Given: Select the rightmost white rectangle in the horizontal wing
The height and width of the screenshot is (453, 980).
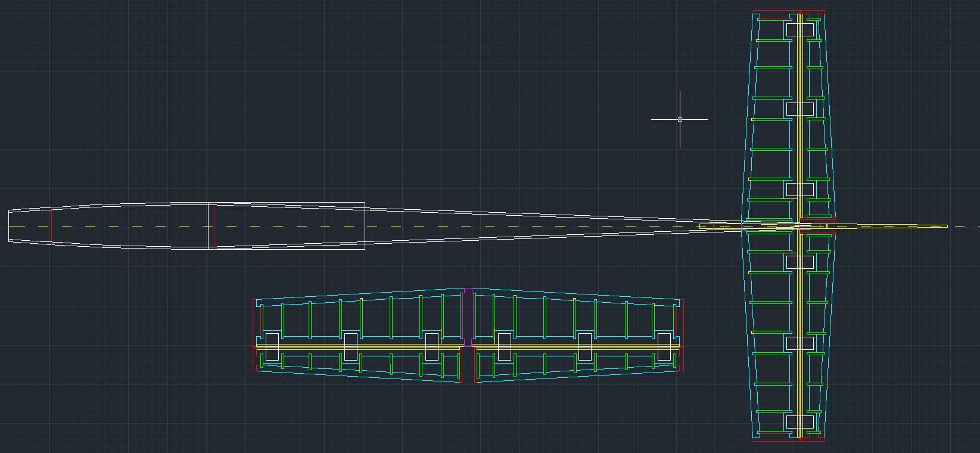Looking at the screenshot, I should click(x=664, y=346).
